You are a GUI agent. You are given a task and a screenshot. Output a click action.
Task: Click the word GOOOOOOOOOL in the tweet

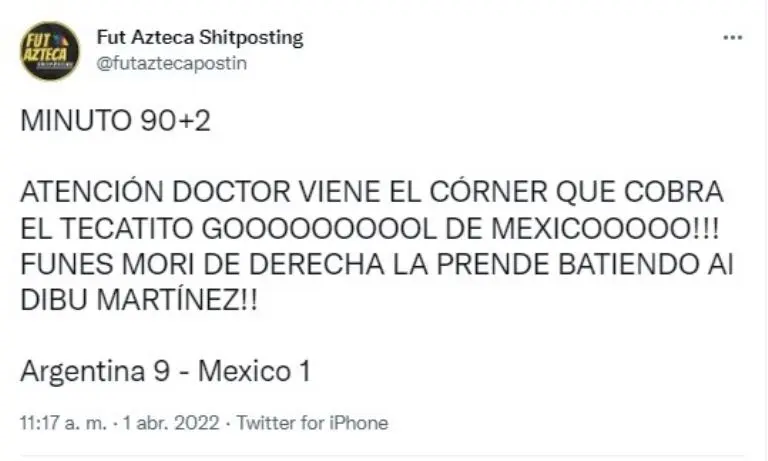(x=319, y=228)
